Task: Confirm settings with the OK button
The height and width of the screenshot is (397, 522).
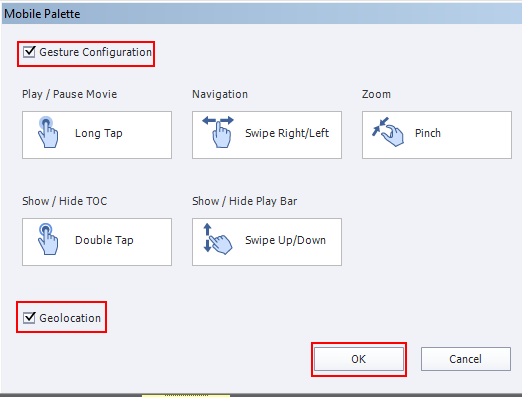Action: 359,359
